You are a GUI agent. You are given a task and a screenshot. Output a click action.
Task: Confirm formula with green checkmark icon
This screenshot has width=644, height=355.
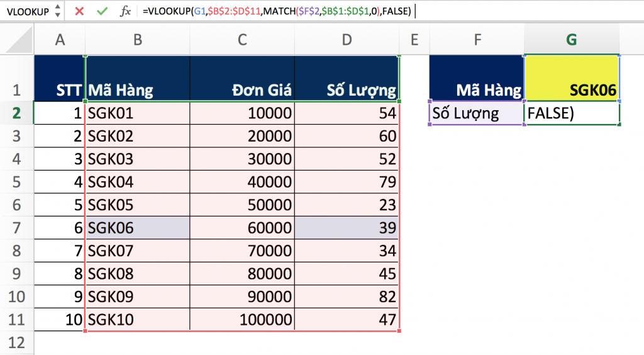pos(102,11)
